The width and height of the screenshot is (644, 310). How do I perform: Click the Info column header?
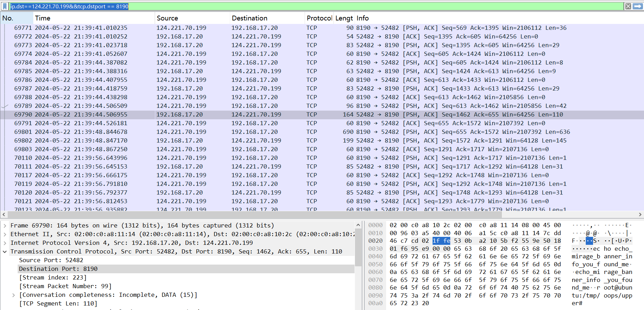click(363, 18)
